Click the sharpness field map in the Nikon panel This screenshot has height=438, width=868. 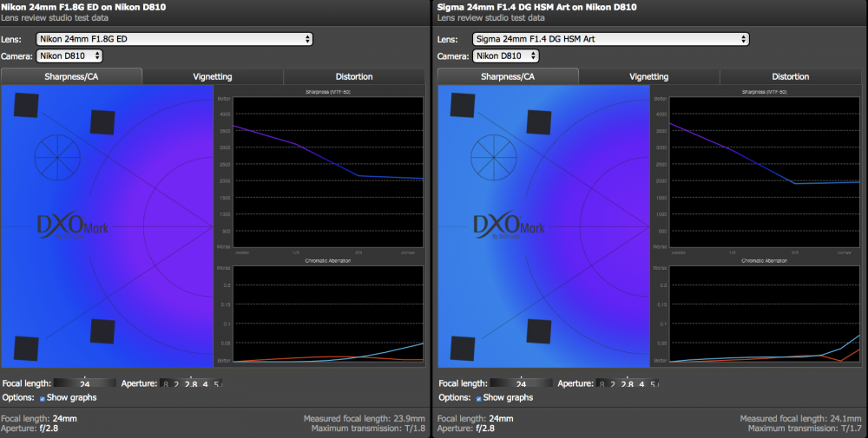pyautogui.click(x=108, y=226)
